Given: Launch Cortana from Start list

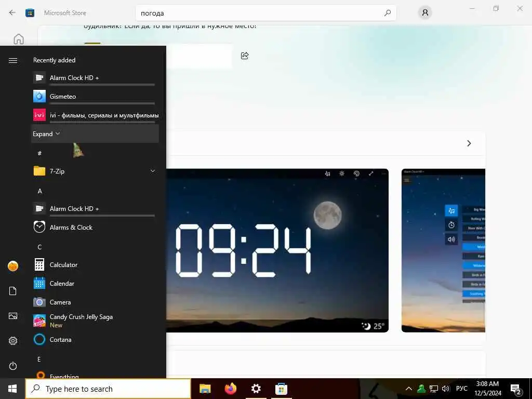Looking at the screenshot, I should pos(95,340).
